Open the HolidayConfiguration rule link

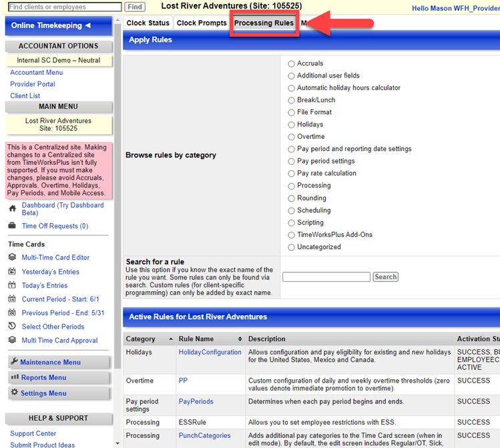tap(210, 352)
